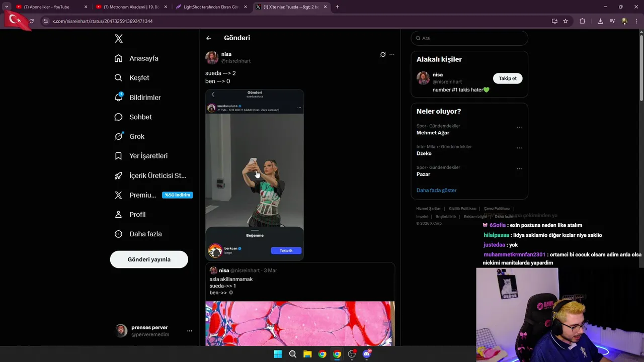The image size is (644, 362).
Task: Open browser downloads
Action: click(x=600, y=21)
